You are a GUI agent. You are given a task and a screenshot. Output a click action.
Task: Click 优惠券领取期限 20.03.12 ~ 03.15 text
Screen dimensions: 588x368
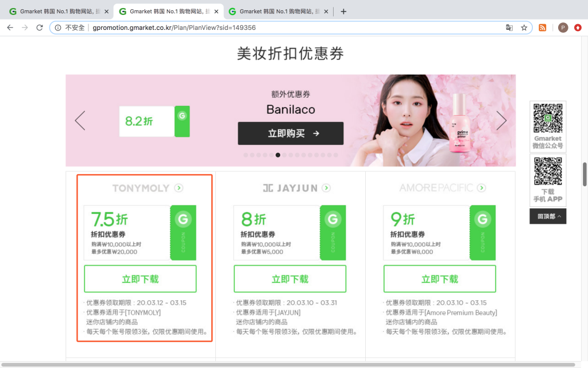point(136,302)
